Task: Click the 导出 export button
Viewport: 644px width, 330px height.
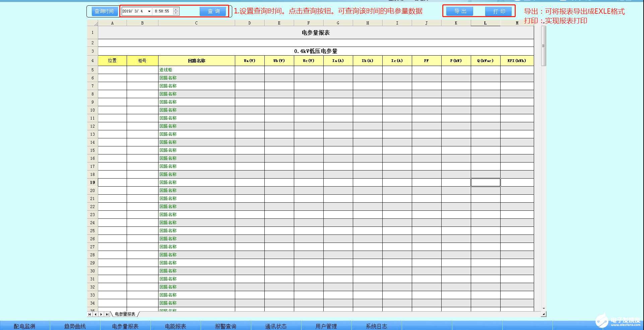Action: point(460,11)
